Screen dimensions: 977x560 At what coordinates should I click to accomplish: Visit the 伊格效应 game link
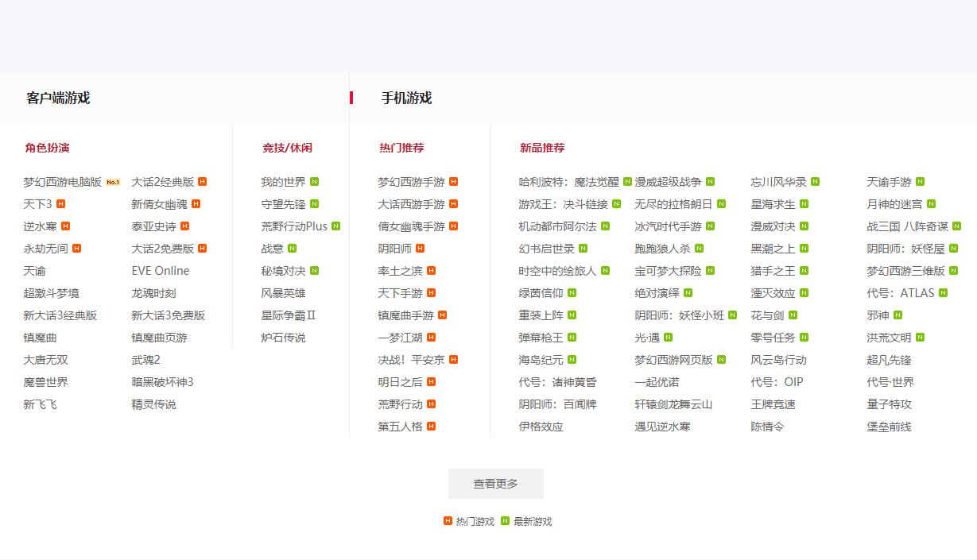541,427
